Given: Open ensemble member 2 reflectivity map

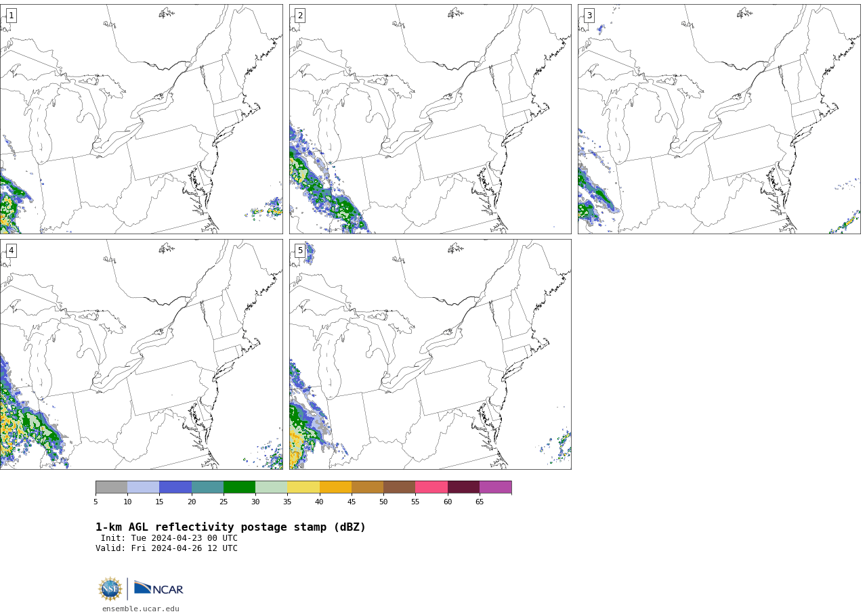Looking at the screenshot, I should (430, 119).
